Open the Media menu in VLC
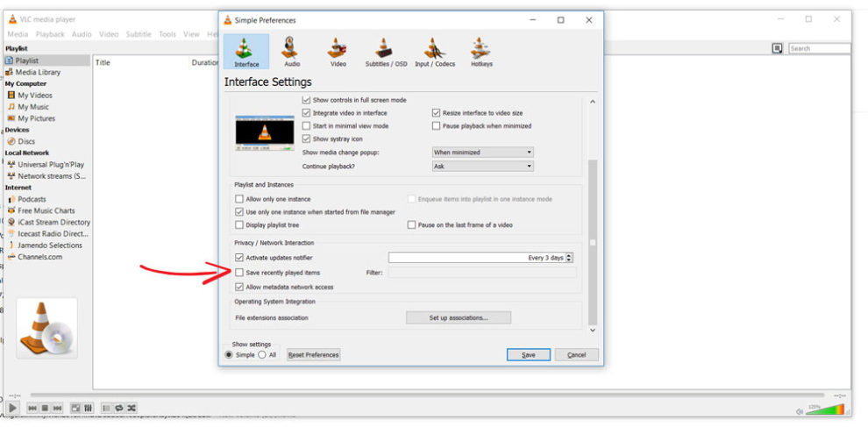 pyautogui.click(x=18, y=34)
